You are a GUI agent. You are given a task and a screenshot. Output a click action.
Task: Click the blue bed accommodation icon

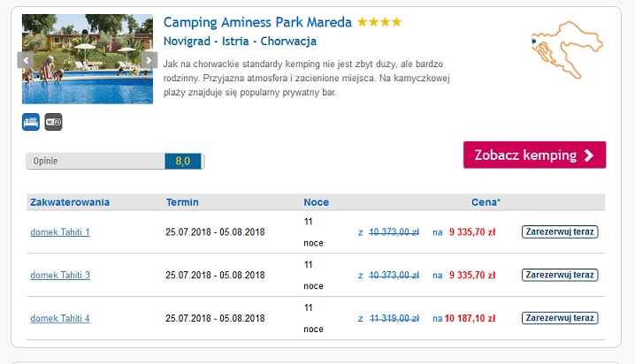pos(31,122)
